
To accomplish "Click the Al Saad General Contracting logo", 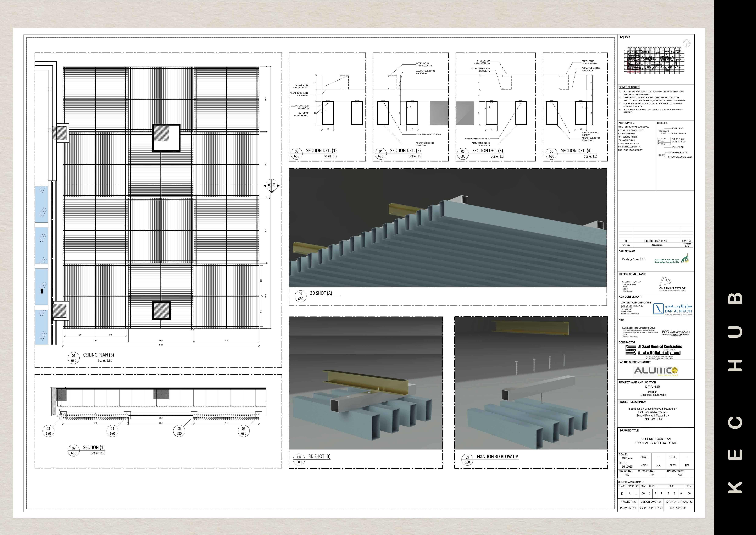I will (x=654, y=350).
